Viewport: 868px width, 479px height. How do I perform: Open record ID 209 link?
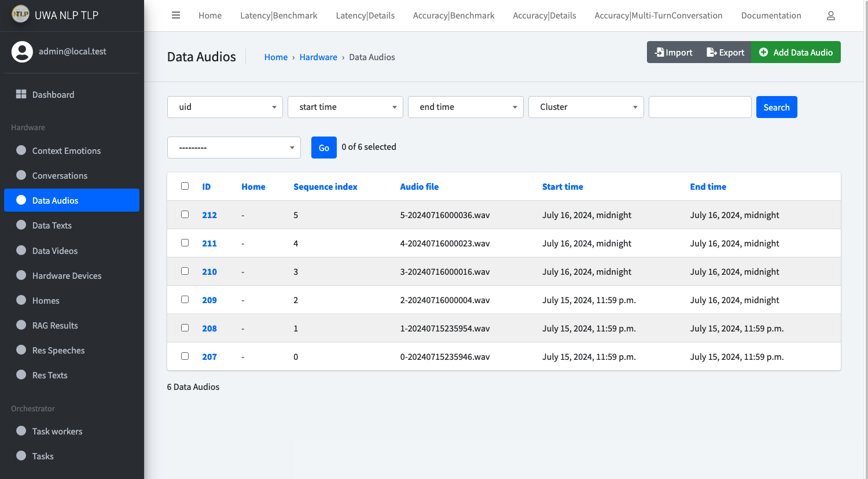click(x=209, y=300)
